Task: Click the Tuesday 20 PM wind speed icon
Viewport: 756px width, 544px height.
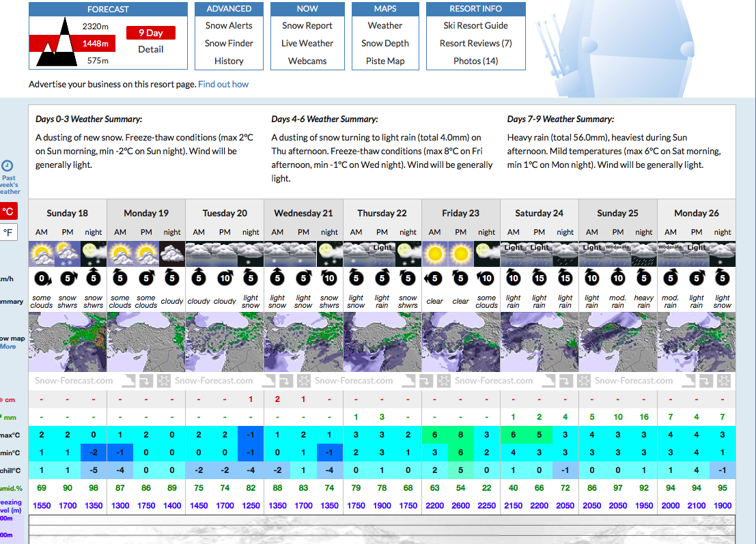Action: (x=225, y=278)
